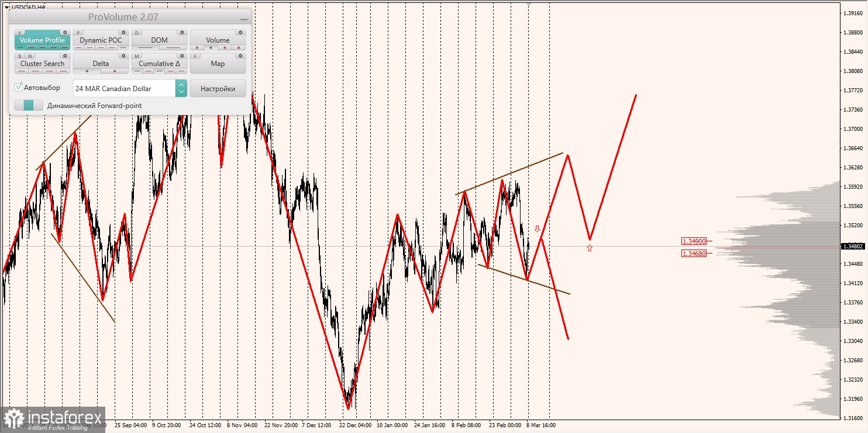Open Delta gear settings icon
The height and width of the screenshot is (433, 868).
point(123,56)
